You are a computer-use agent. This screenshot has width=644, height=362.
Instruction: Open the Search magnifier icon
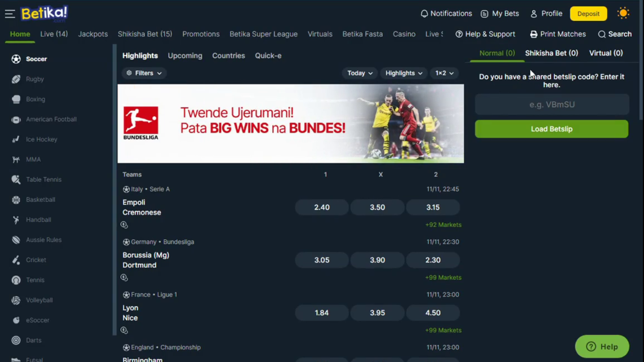point(602,34)
